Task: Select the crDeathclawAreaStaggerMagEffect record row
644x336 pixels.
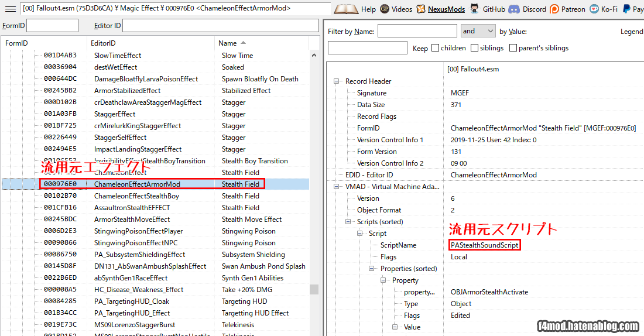Action: tap(155, 102)
